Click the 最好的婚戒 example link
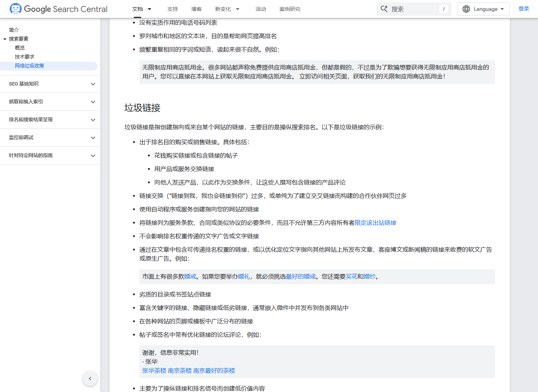 click(301, 277)
